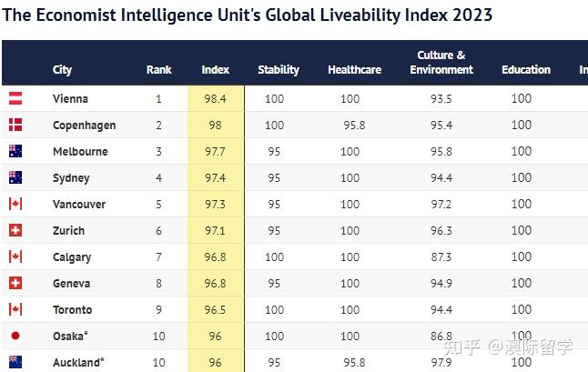
Task: Click the Canadian flag next to Vancouver
Action: click(x=15, y=204)
